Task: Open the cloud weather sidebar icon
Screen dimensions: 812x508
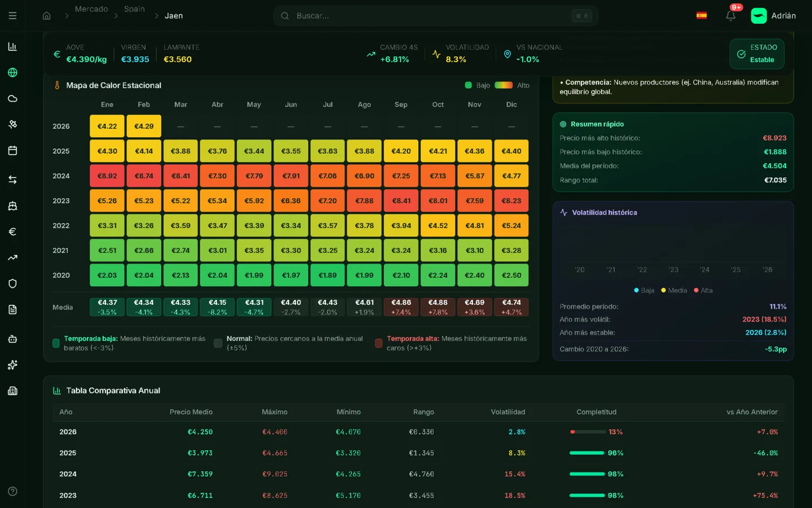Action: point(12,99)
